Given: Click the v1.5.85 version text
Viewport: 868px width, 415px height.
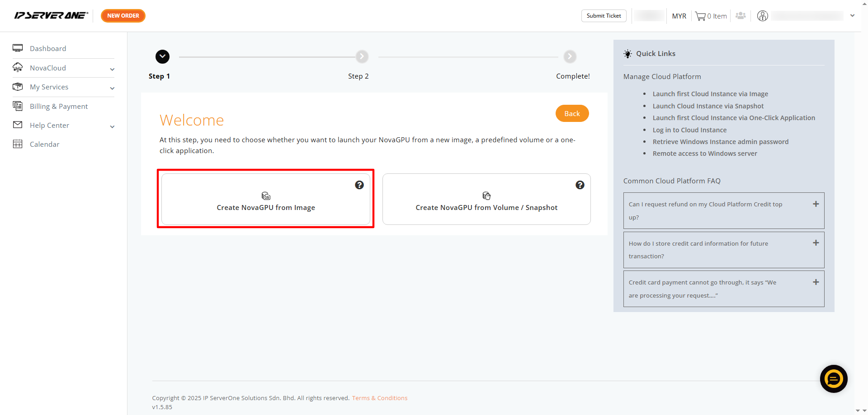Looking at the screenshot, I should (x=162, y=407).
